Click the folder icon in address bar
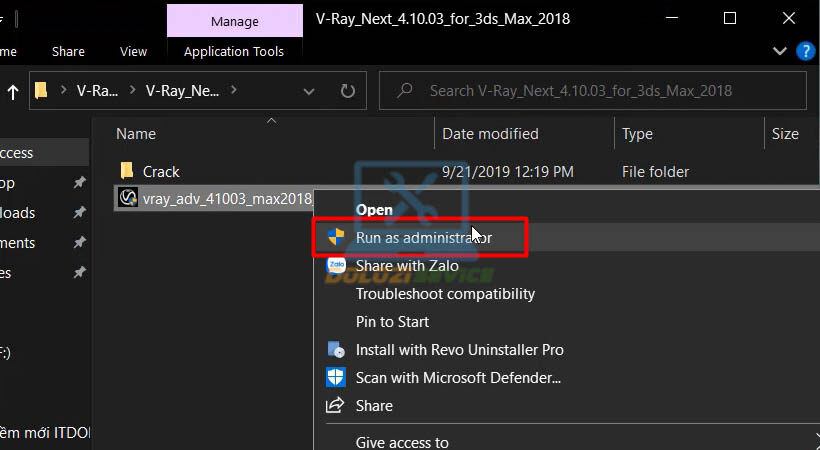The width and height of the screenshot is (820, 450). pos(41,91)
